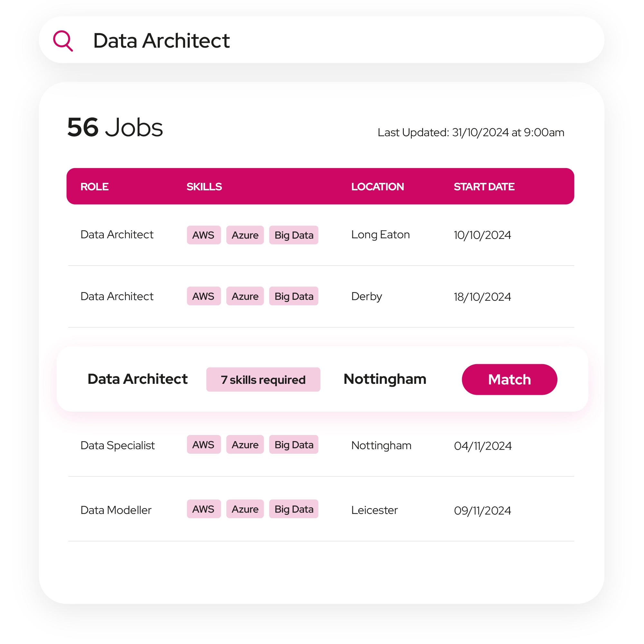The height and width of the screenshot is (644, 644).
Task: Select the Azure tag in Derby row
Action: 245,296
